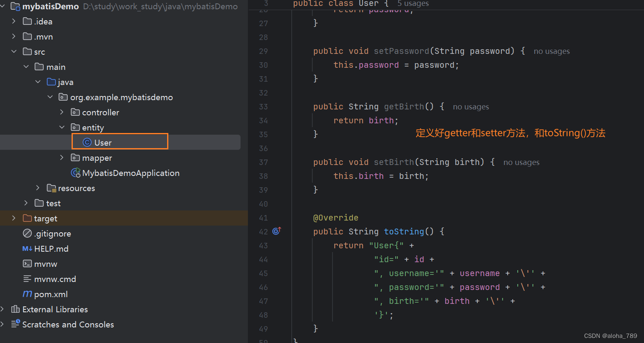Collapse the src folder
The width and height of the screenshot is (644, 343).
(x=14, y=51)
